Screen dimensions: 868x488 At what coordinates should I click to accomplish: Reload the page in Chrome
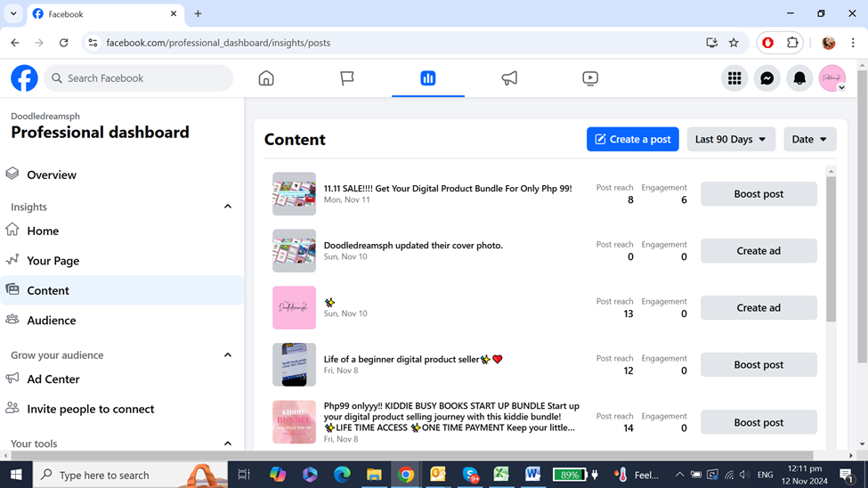point(64,43)
